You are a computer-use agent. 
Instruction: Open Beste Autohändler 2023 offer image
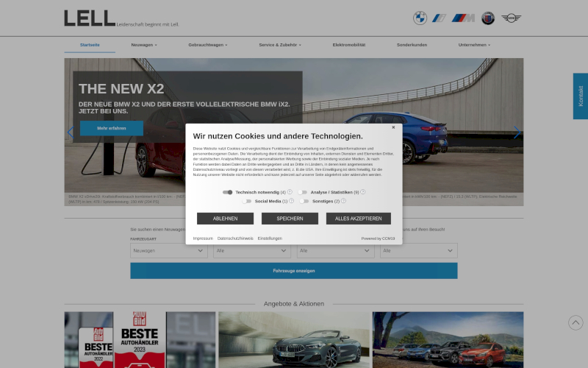140,340
